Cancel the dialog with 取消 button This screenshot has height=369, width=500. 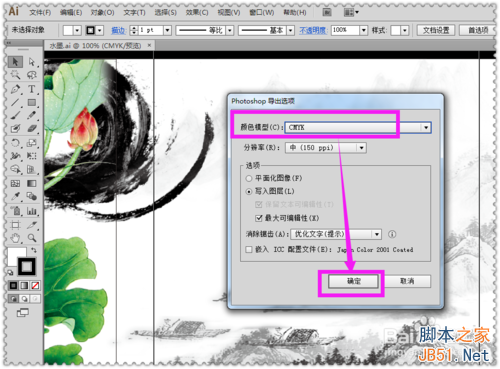(x=407, y=281)
